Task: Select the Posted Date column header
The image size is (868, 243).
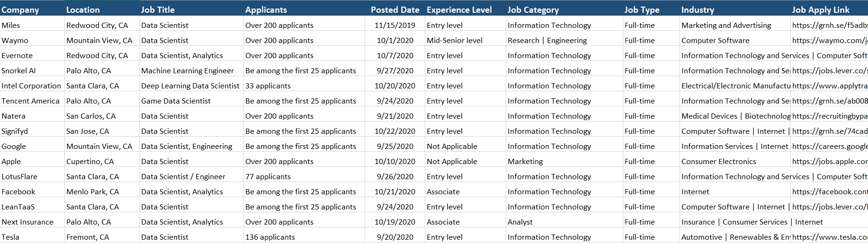Action: click(x=395, y=9)
